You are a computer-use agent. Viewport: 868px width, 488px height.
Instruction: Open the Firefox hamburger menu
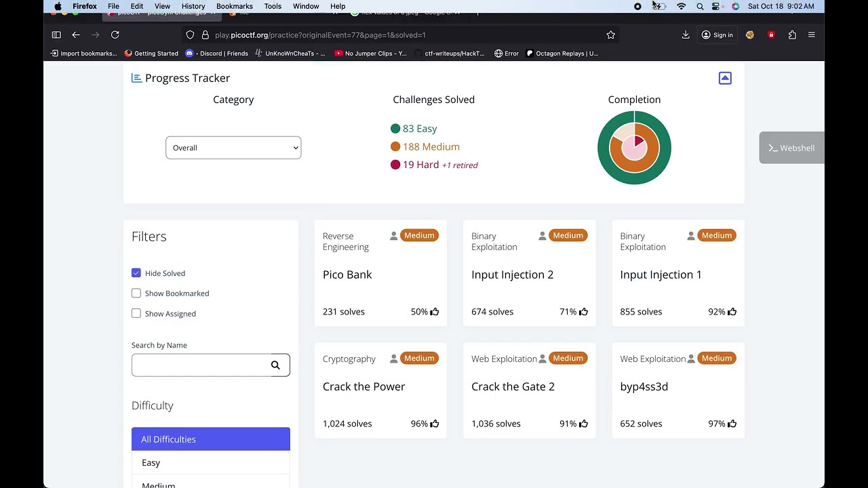(x=812, y=35)
